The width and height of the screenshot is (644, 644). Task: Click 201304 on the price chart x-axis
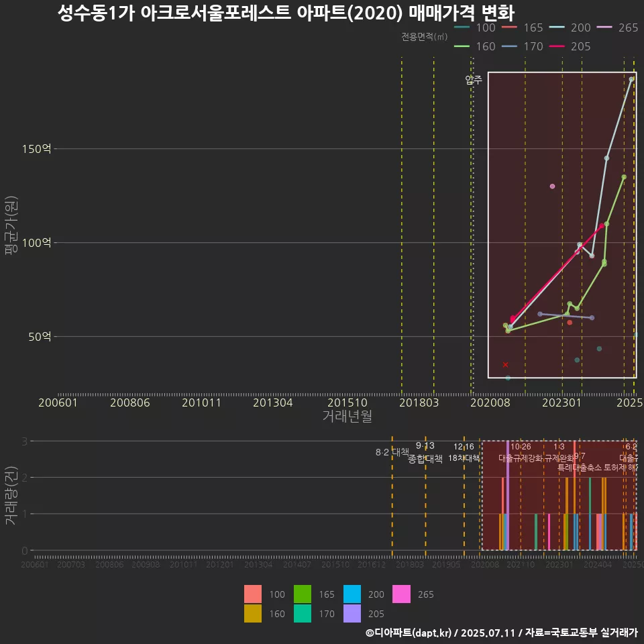(x=273, y=402)
